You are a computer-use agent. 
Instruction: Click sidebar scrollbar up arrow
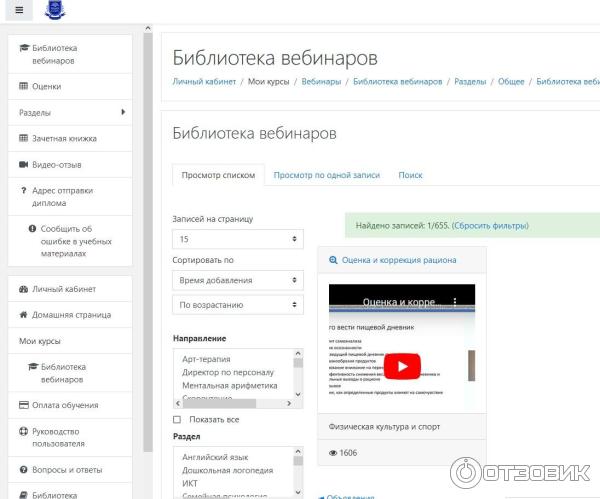pyautogui.click(x=148, y=28)
